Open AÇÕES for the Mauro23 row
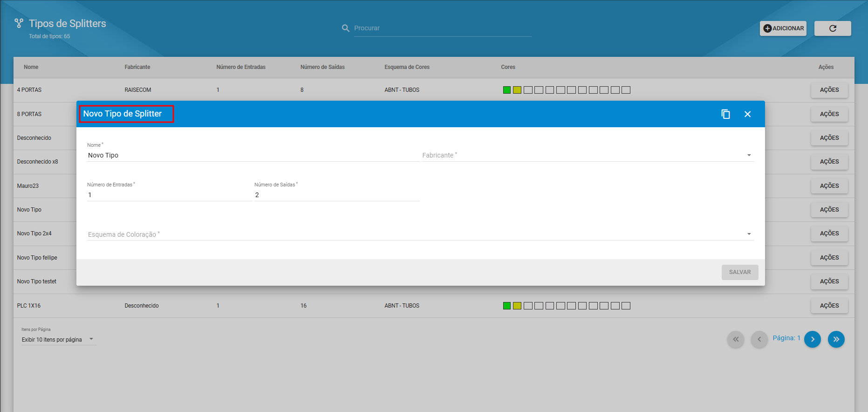 (x=829, y=186)
